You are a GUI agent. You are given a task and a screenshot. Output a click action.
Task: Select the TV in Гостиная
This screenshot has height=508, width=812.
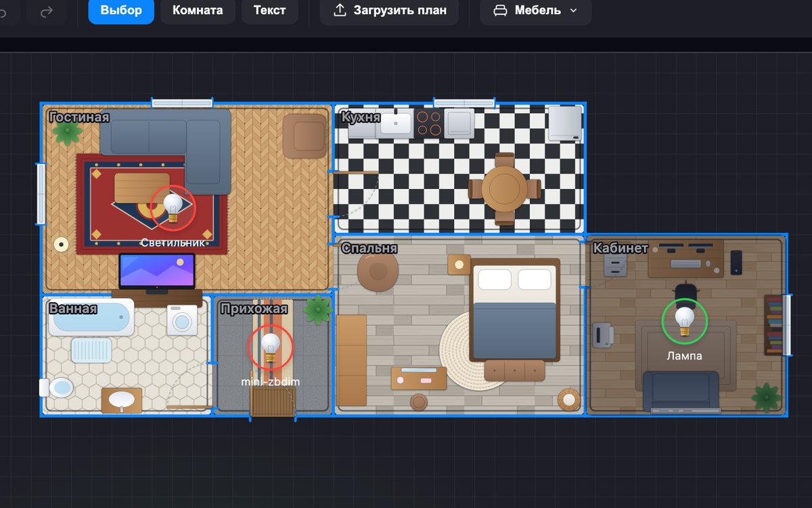click(157, 272)
